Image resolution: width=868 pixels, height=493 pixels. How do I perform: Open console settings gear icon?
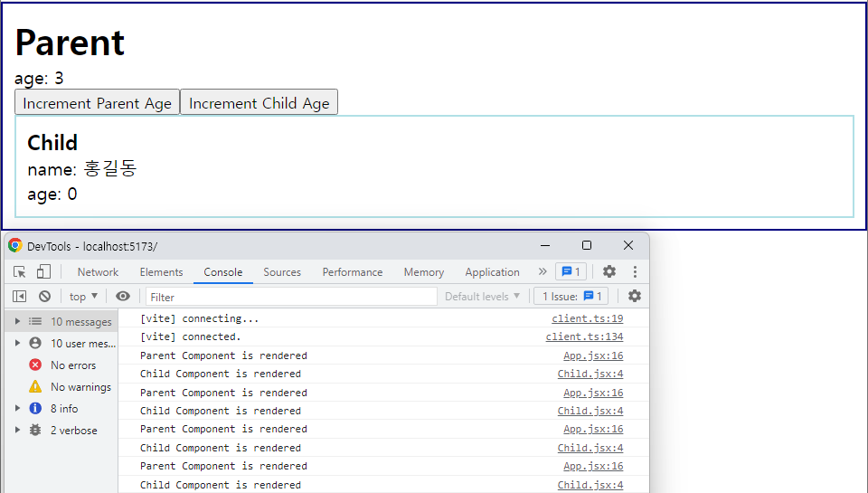coord(635,297)
